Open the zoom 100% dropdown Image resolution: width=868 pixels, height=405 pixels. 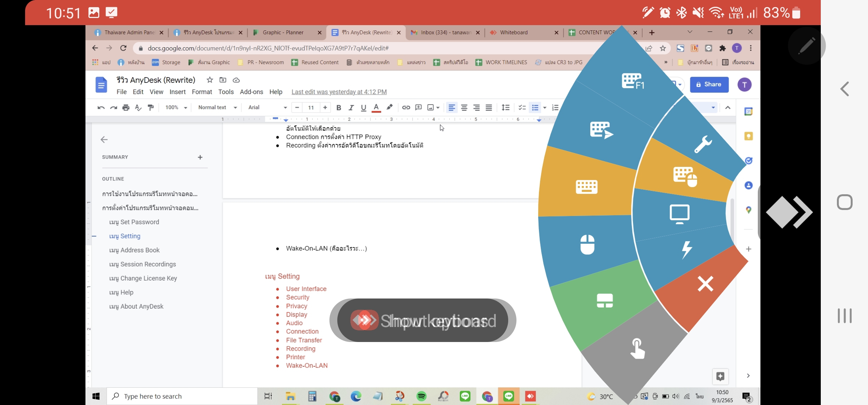[x=176, y=108]
